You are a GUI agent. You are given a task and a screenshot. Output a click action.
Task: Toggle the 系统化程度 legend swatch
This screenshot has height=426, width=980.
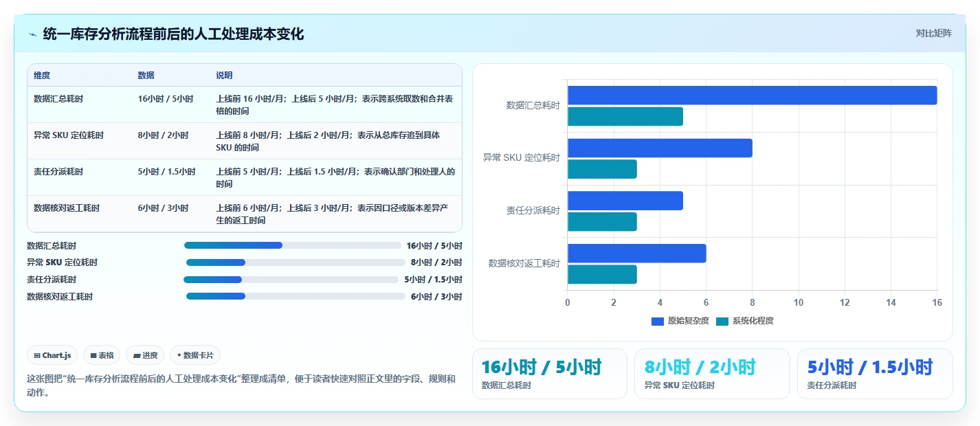(x=722, y=321)
